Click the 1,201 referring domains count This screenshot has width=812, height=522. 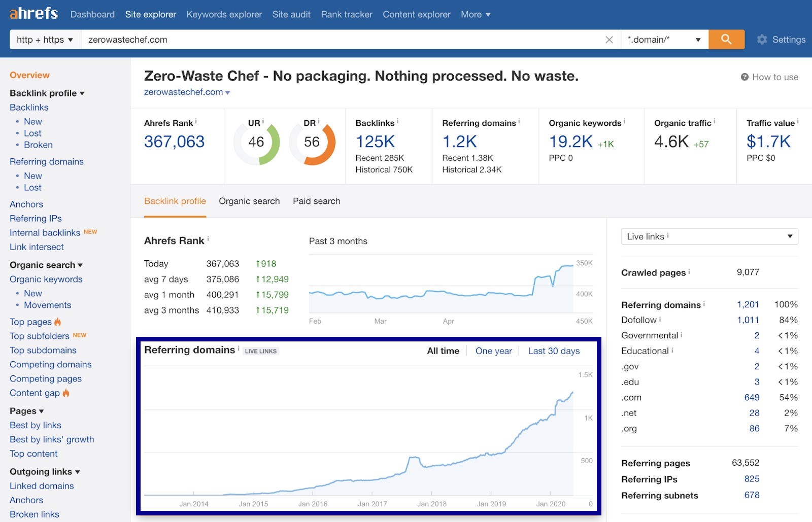pos(748,304)
